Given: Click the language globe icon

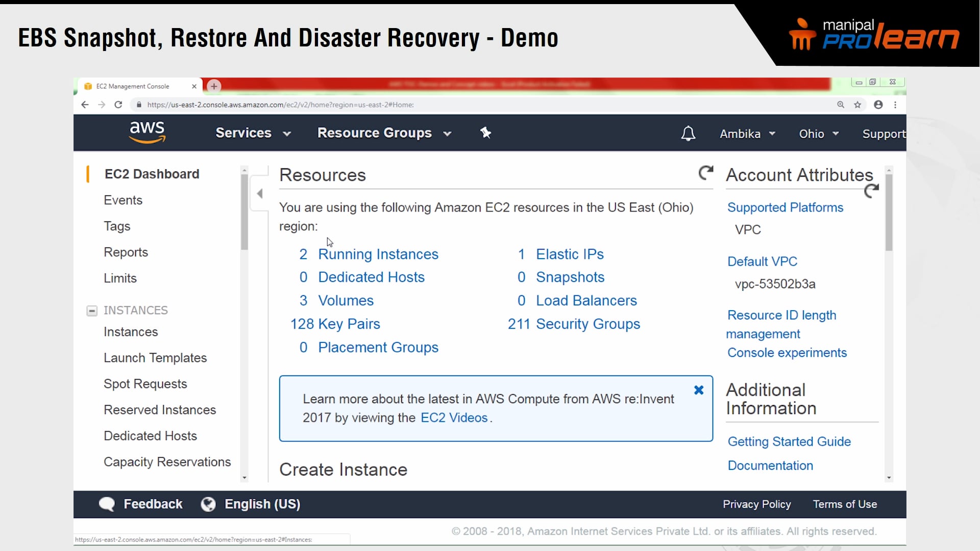Looking at the screenshot, I should pos(208,504).
